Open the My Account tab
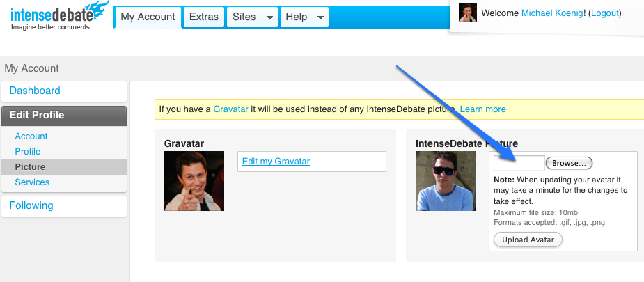 (147, 17)
